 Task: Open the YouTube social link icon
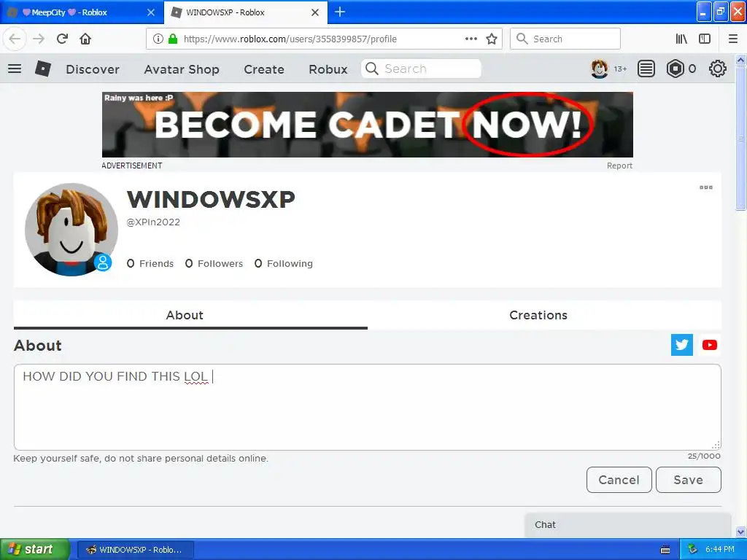click(x=709, y=345)
